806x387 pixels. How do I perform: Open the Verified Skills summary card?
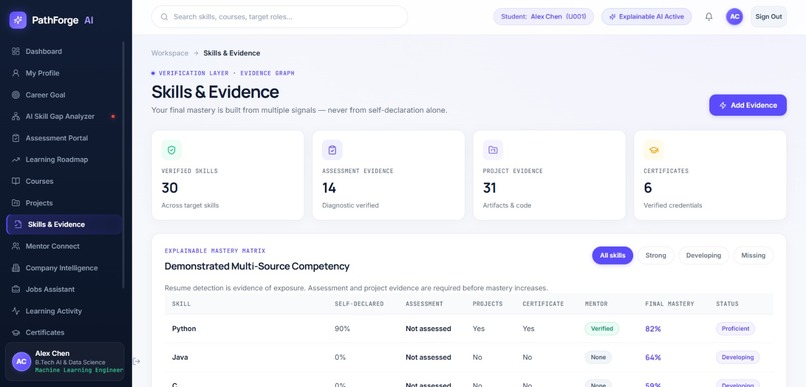pyautogui.click(x=228, y=175)
